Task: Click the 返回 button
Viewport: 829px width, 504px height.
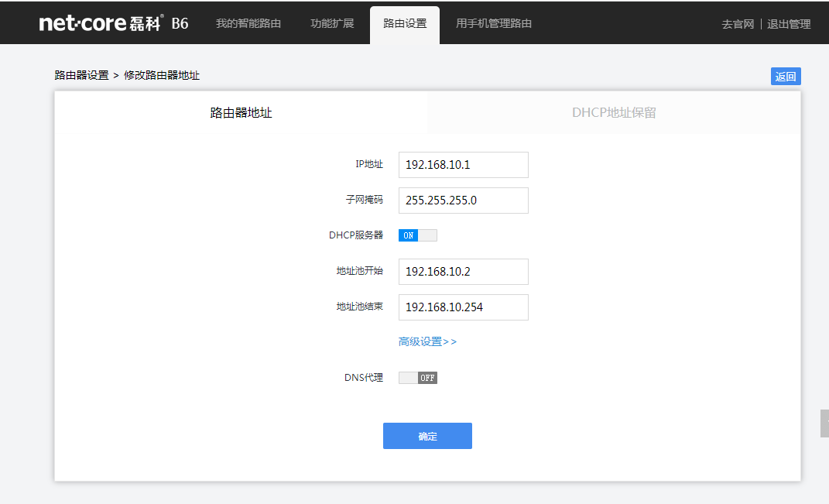Action: (786, 76)
